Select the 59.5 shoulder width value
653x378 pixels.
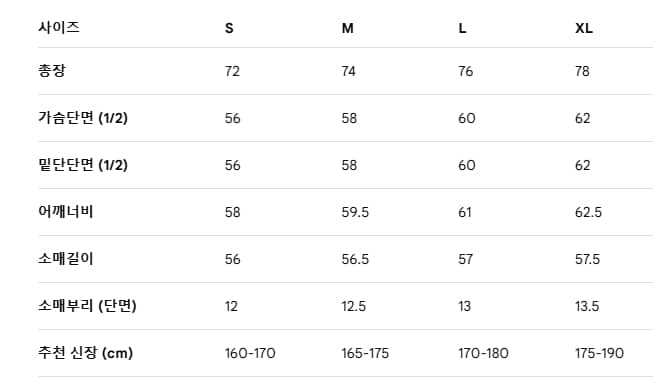[355, 212]
